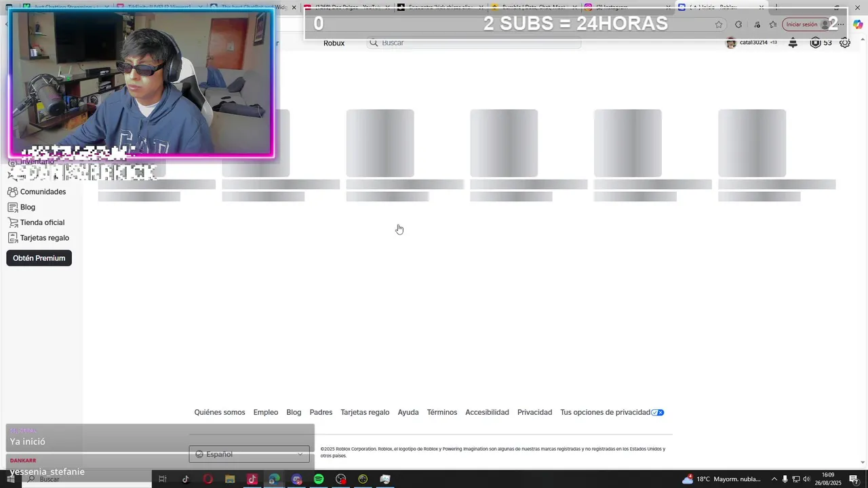Click the search magnifier icon
868x488 pixels.
tap(374, 43)
